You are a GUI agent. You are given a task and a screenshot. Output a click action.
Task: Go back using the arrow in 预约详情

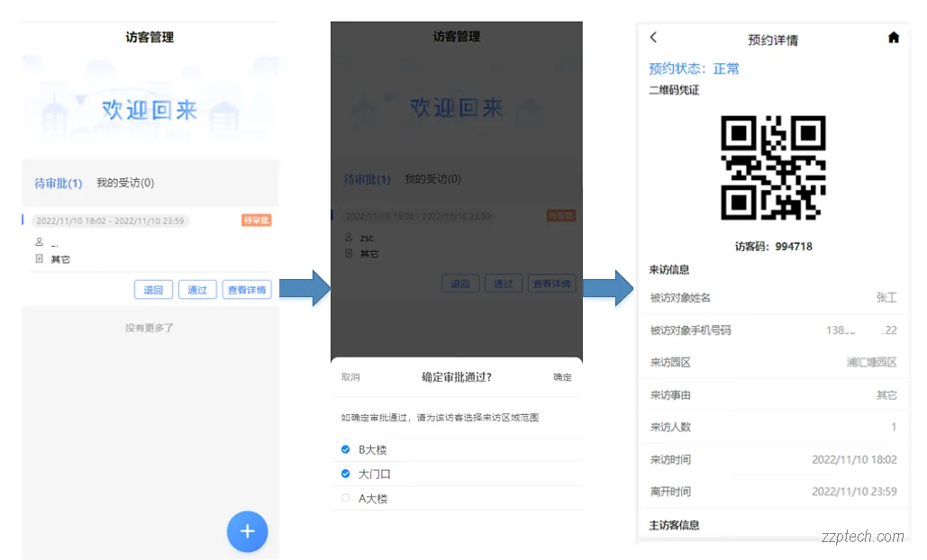point(653,37)
